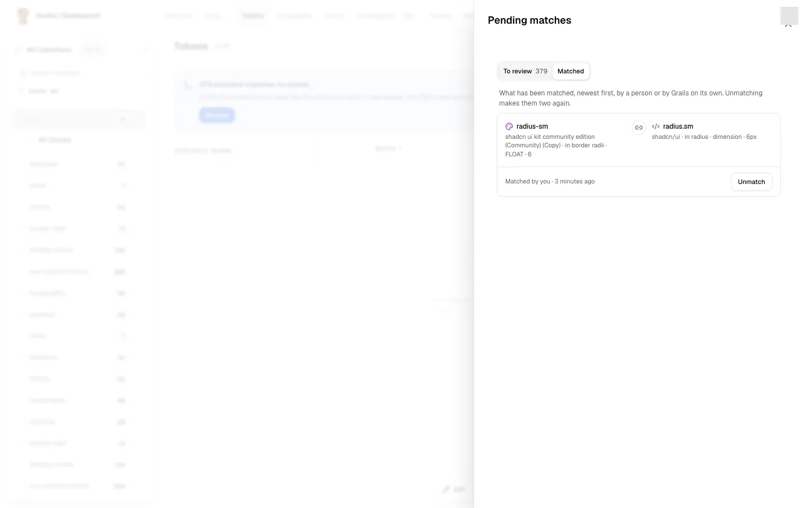Click the app logo in the top-left corner
The width and height of the screenshot is (812, 508).
pyautogui.click(x=23, y=16)
